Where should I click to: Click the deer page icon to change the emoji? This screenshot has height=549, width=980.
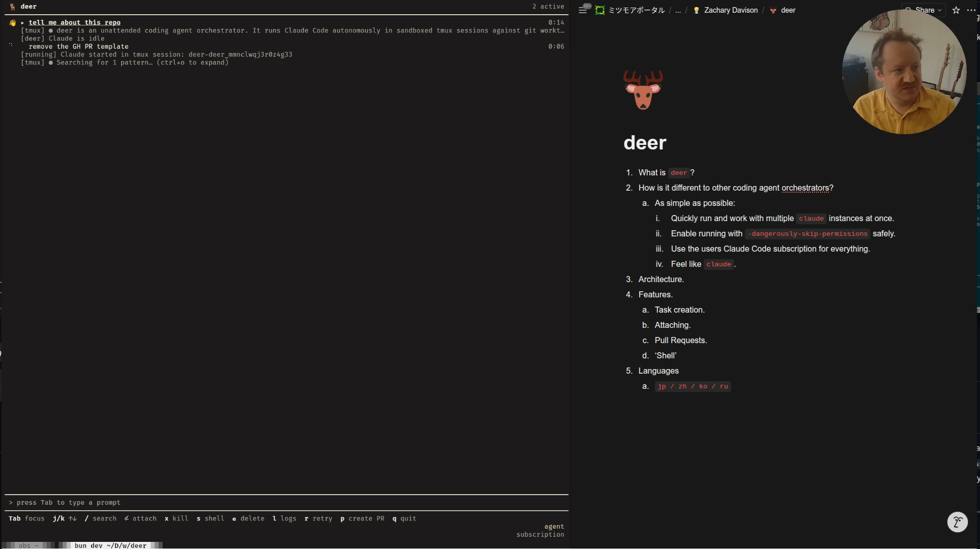click(643, 90)
